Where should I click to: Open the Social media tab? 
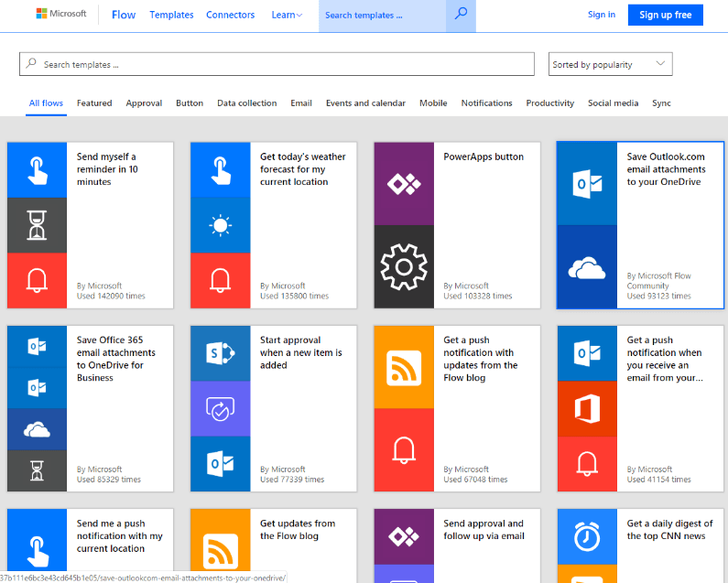[613, 103]
